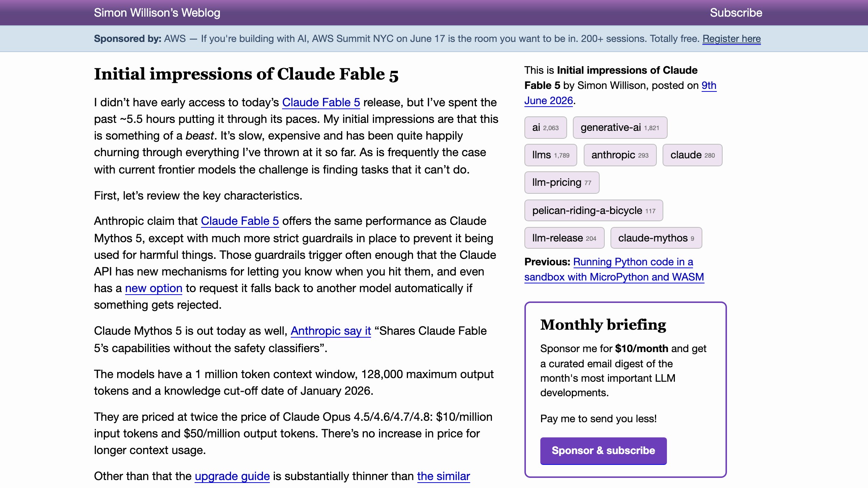The height and width of the screenshot is (488, 868).
Task: Select the 'llms' tag
Action: click(x=551, y=155)
